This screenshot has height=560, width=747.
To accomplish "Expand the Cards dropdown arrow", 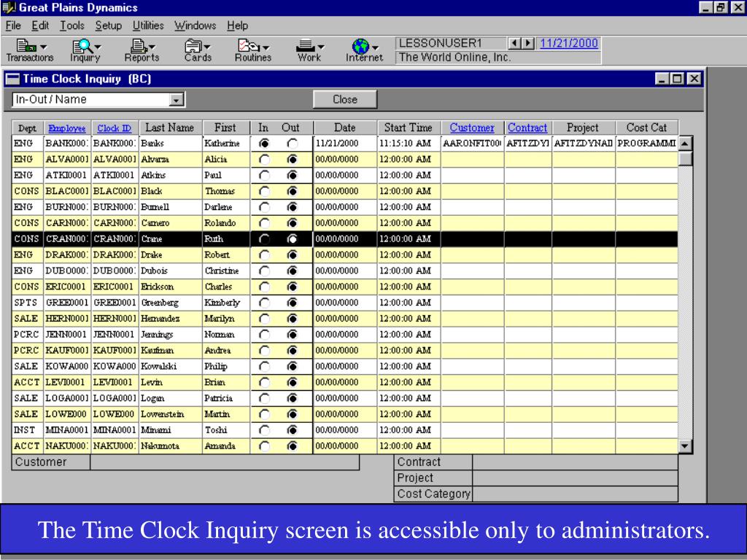I will [206, 47].
